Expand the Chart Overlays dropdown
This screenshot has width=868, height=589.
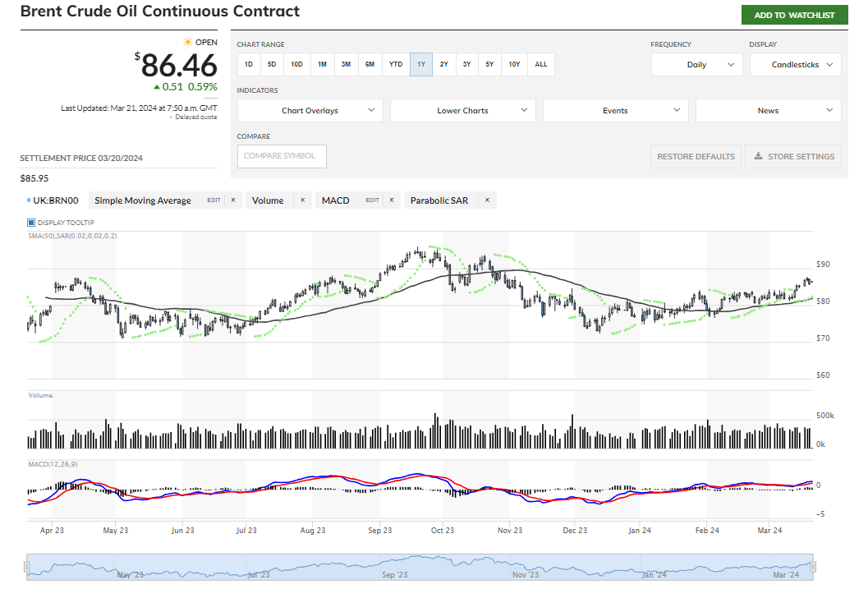pos(310,111)
